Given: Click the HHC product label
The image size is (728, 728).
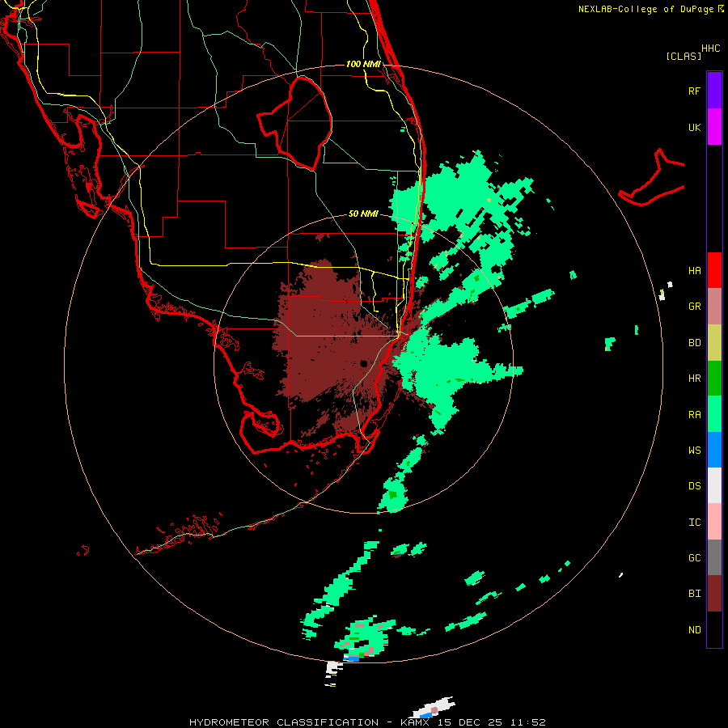Looking at the screenshot, I should [711, 49].
